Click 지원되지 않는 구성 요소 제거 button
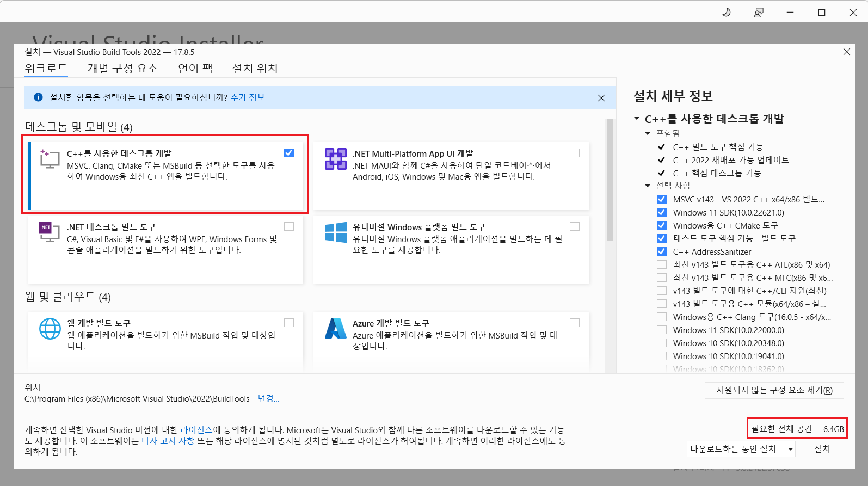Viewport: 868px width, 486px height. pyautogui.click(x=774, y=390)
